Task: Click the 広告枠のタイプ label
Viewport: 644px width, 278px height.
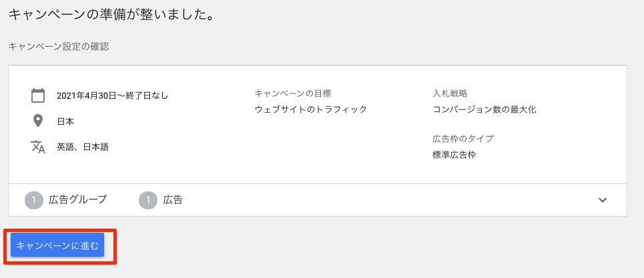Action: (463, 139)
